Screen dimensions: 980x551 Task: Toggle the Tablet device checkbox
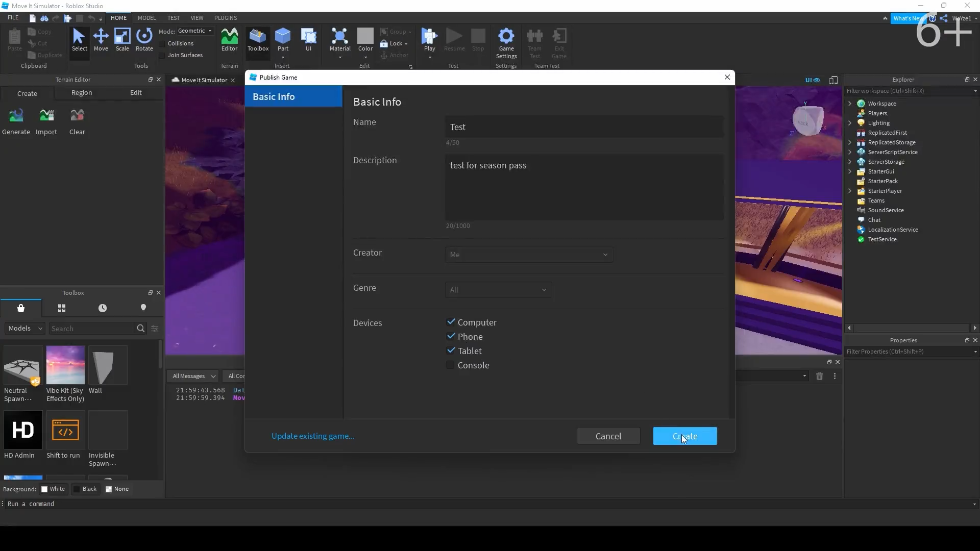451,351
